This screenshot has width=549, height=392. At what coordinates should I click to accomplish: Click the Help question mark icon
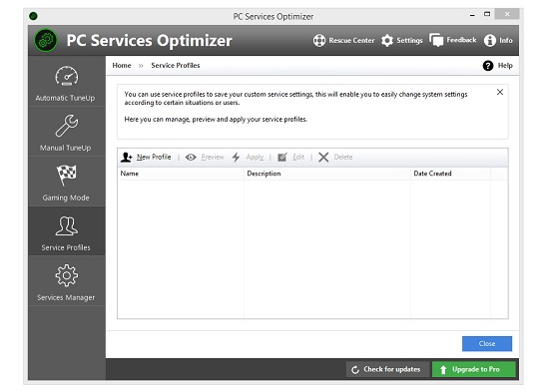(488, 66)
